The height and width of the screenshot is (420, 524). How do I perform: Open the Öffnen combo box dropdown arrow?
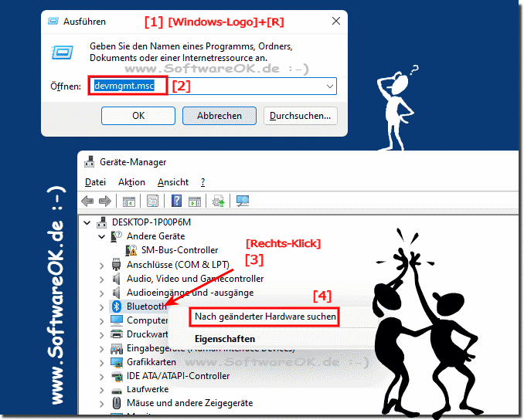coord(329,86)
